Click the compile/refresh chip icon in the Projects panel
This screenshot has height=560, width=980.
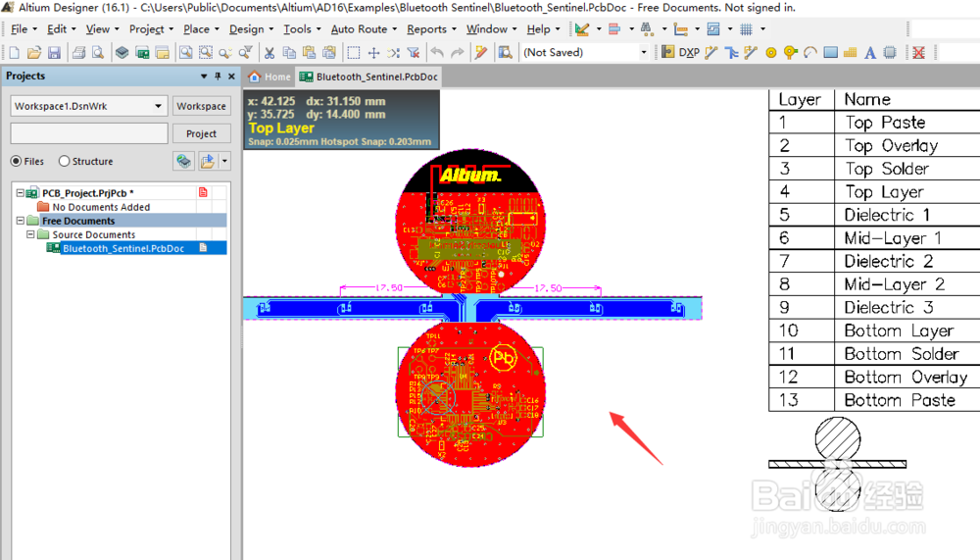tap(184, 162)
